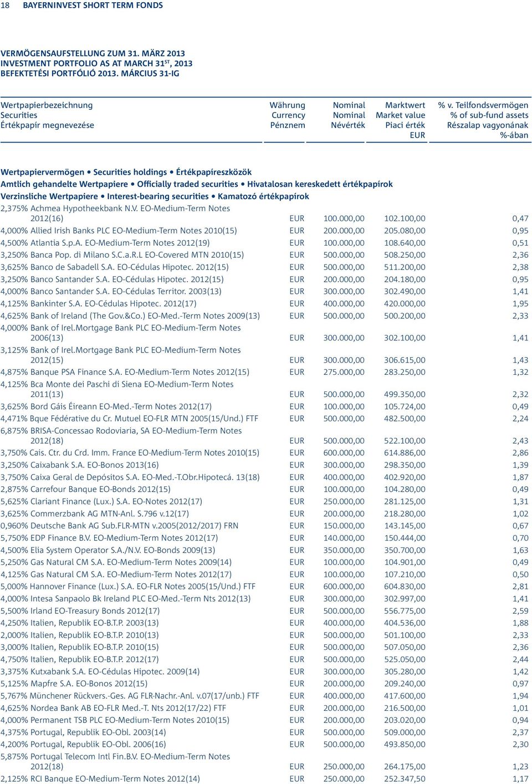Click column header 'Wertpapierbezeichnung'
532x784 pixels.
click(x=47, y=105)
